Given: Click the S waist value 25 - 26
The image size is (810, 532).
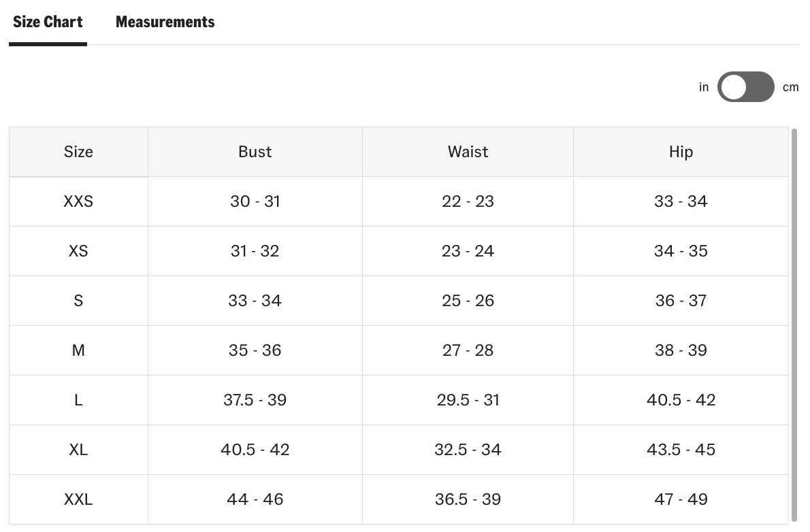Looking at the screenshot, I should (468, 301).
